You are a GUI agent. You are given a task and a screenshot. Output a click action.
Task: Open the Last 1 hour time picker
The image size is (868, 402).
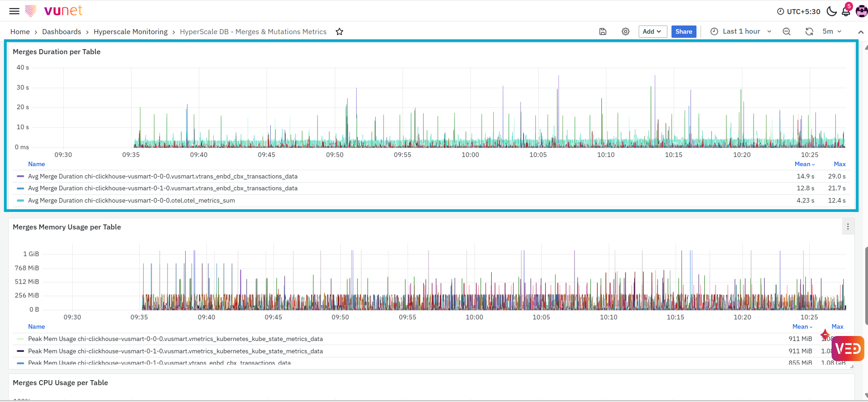point(741,31)
